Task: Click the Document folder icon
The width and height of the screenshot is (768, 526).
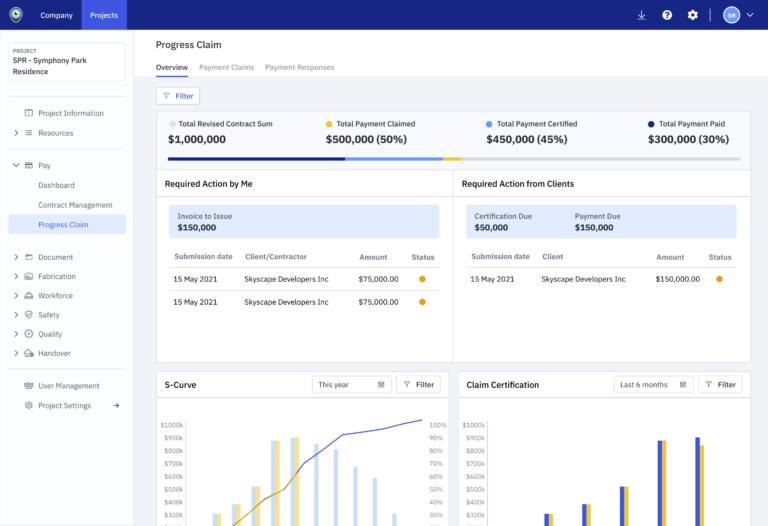Action: pos(29,257)
